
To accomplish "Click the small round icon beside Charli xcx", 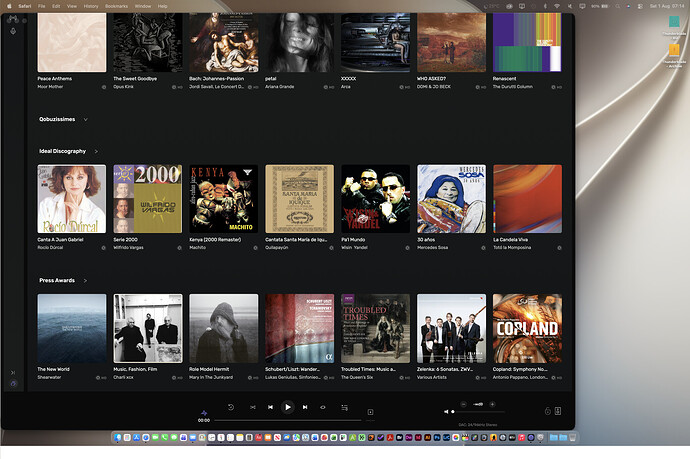I will click(174, 378).
